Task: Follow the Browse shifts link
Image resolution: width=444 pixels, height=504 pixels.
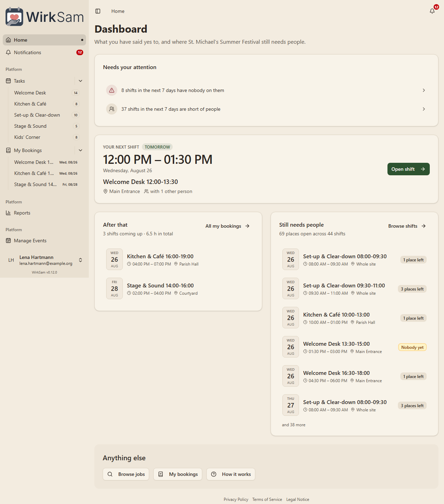Action: pos(407,226)
